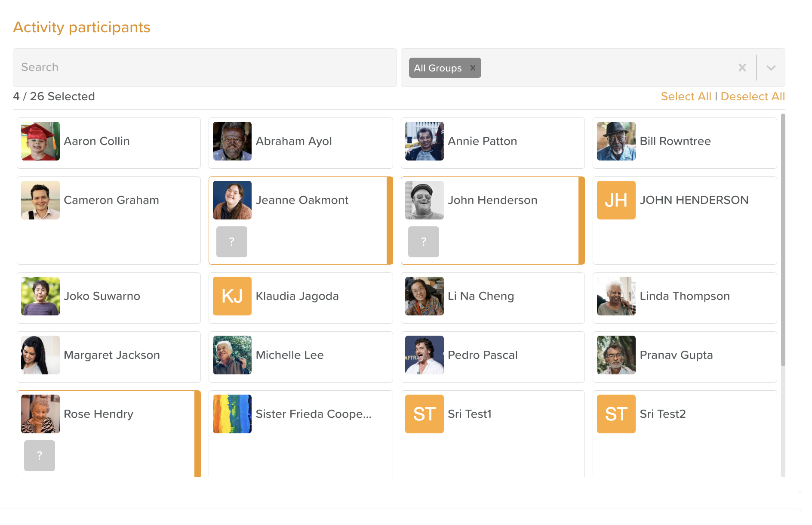Open the All Groups filter box

(602, 68)
